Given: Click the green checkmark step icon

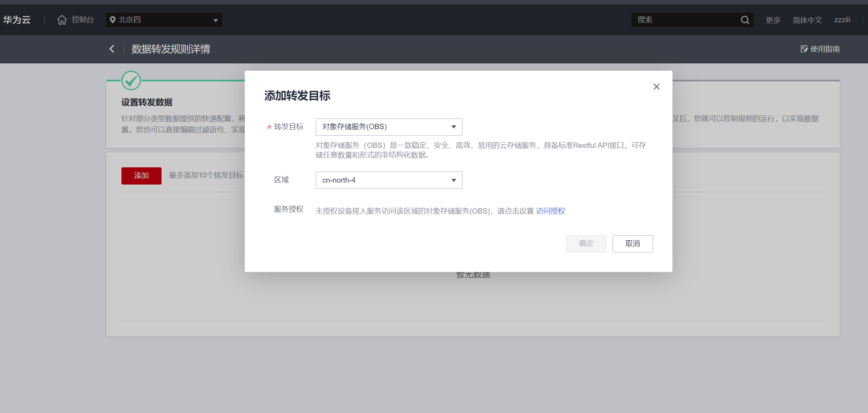Looking at the screenshot, I should click(x=131, y=81).
